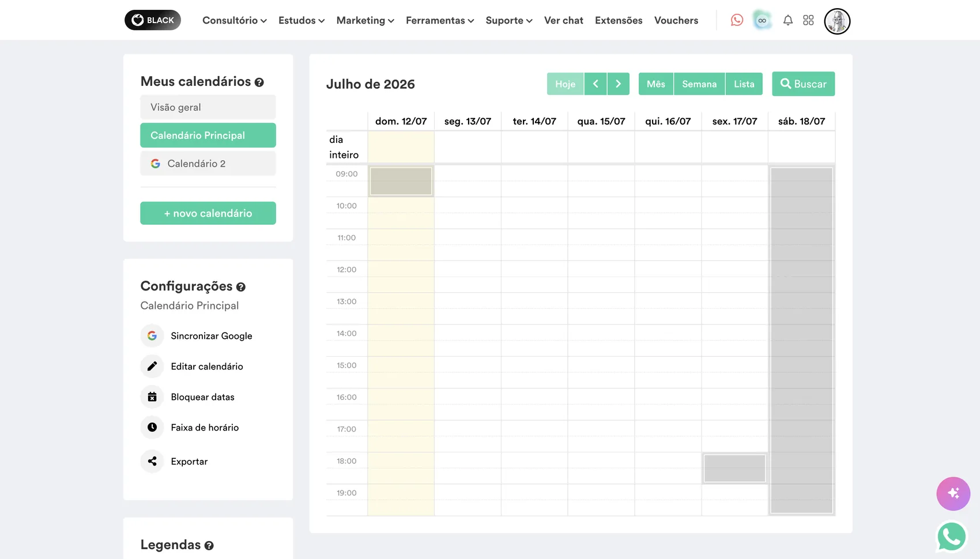Screen dimensions: 980x559
Task: Click Exportar link
Action: [x=189, y=461]
